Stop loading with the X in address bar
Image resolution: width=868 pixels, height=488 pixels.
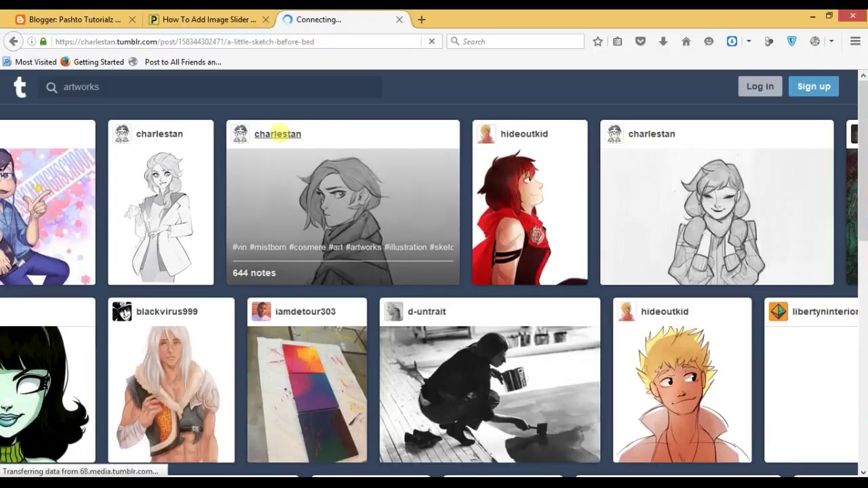431,41
